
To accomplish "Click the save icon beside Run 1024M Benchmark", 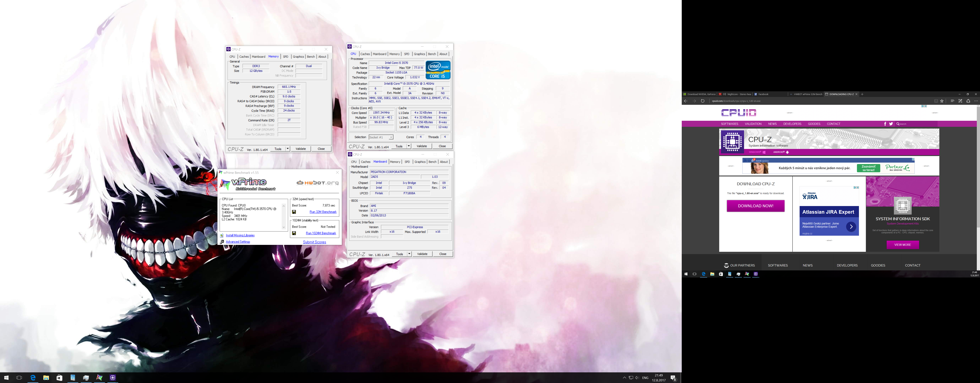I will point(294,233).
